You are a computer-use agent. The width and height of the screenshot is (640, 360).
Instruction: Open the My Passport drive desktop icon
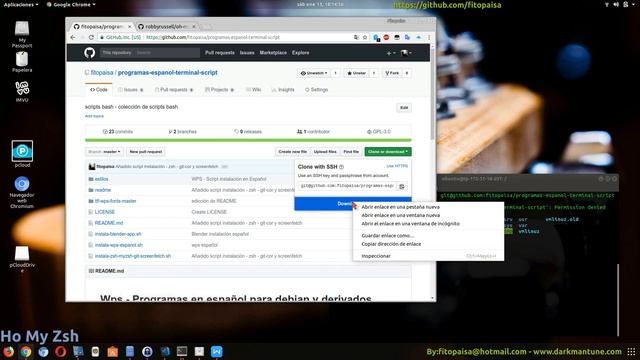(22, 34)
